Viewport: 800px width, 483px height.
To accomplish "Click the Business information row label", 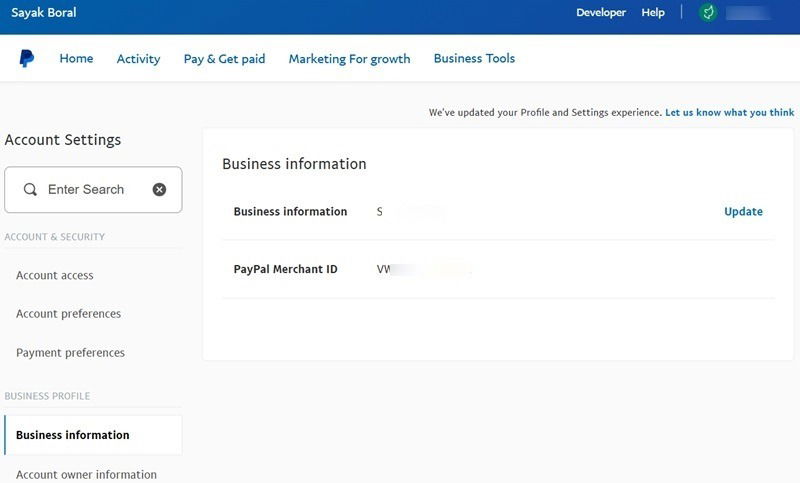I will click(x=290, y=212).
